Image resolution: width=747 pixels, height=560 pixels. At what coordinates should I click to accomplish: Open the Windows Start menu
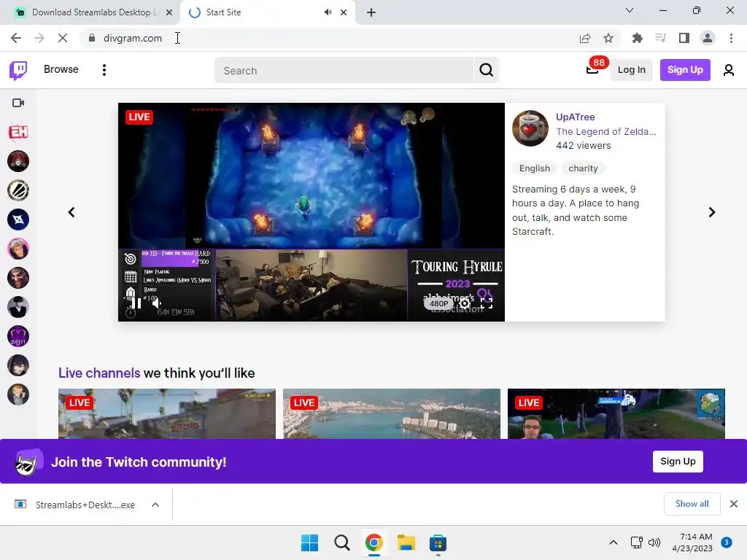click(x=309, y=542)
